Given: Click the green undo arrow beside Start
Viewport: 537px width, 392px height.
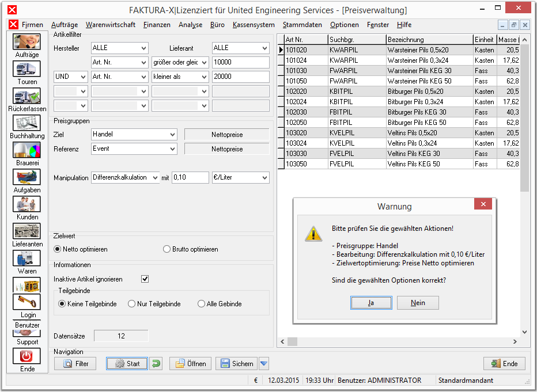Looking at the screenshot, I should 156,363.
